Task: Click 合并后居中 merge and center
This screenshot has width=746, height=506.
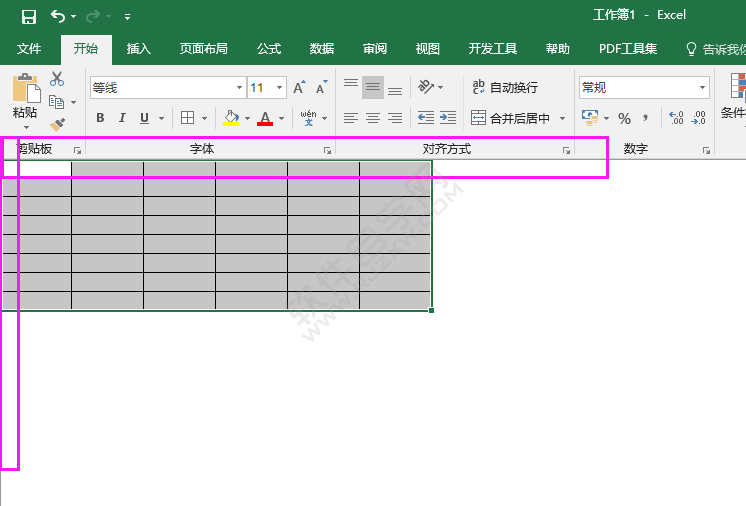Action: click(x=510, y=118)
